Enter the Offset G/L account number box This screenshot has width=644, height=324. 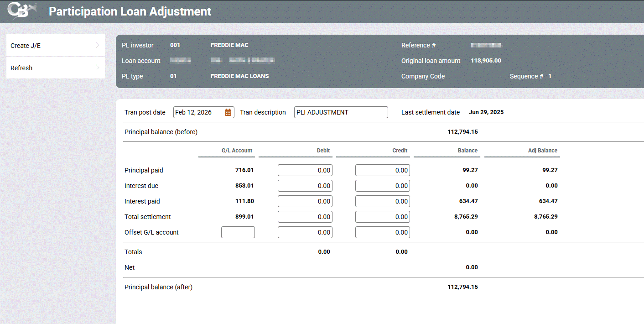click(x=238, y=232)
